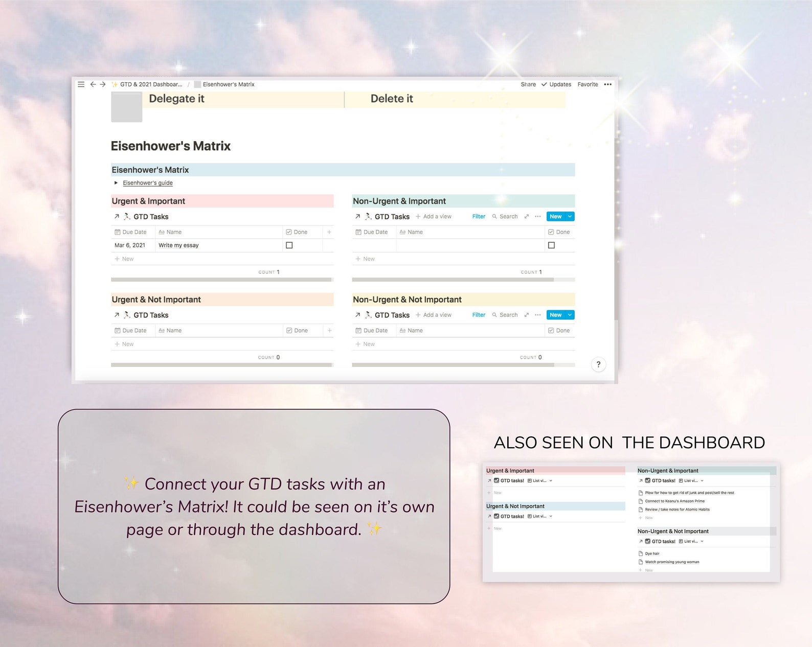812x647 pixels.
Task: Click Add a view in Non-Urgent & Not Important
Action: [x=434, y=315]
